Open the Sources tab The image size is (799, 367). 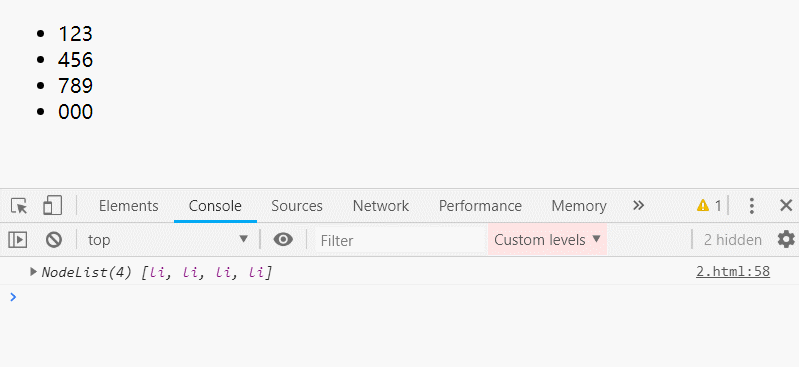click(x=297, y=206)
